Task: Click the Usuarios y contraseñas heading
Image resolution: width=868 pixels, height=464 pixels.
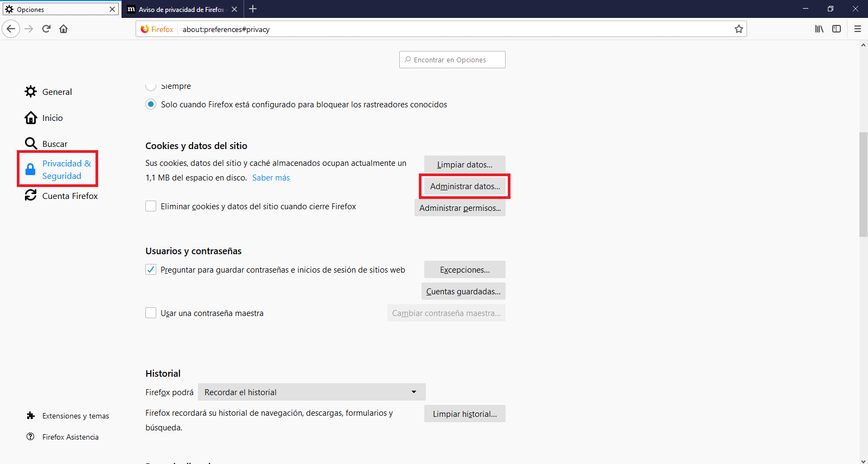Action: pos(193,251)
